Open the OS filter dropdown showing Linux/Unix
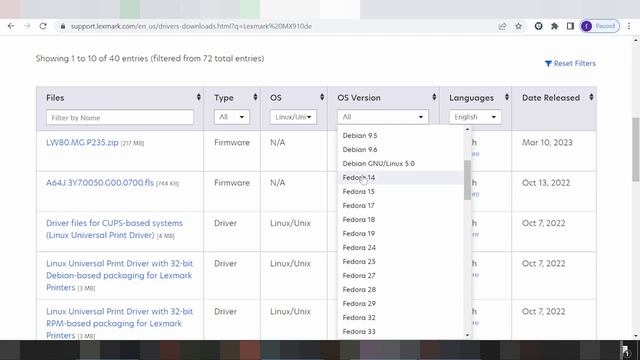 pos(293,117)
